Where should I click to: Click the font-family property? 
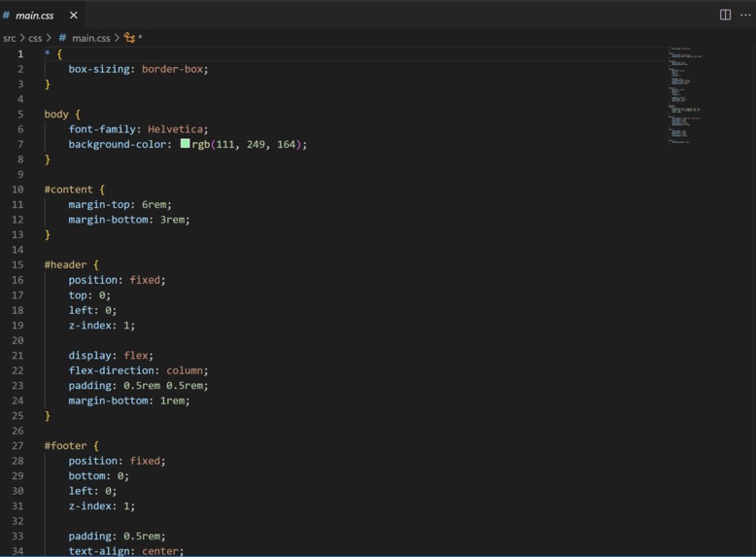click(102, 129)
